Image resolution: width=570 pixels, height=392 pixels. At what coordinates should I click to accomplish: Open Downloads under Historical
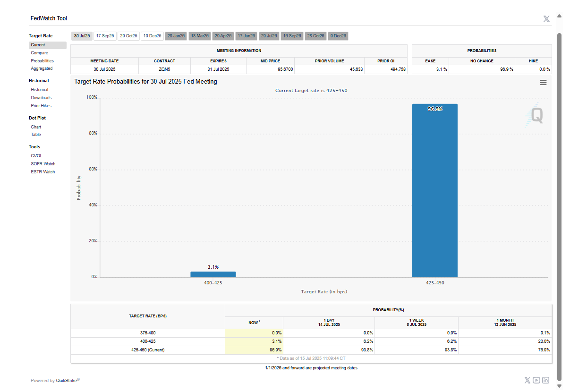(41, 98)
